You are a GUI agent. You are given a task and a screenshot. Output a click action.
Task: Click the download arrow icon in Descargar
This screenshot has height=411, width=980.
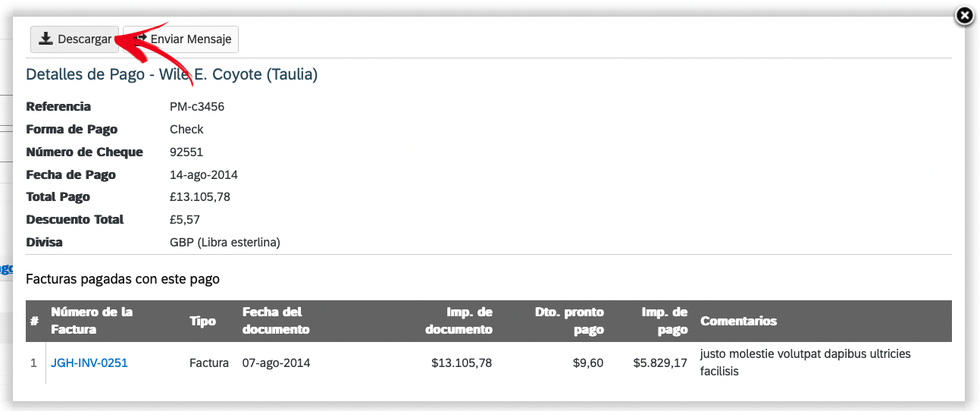46,39
